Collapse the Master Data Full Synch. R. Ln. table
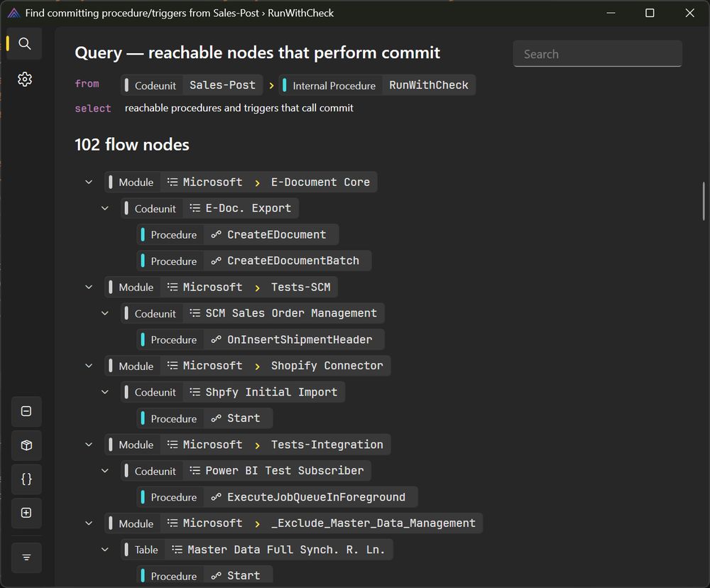 [x=105, y=550]
